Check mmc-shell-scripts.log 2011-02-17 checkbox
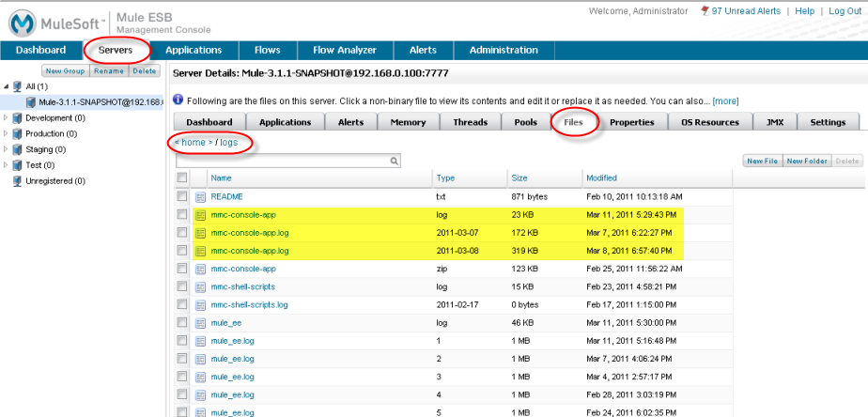Image resolution: width=868 pixels, height=417 pixels. [181, 304]
